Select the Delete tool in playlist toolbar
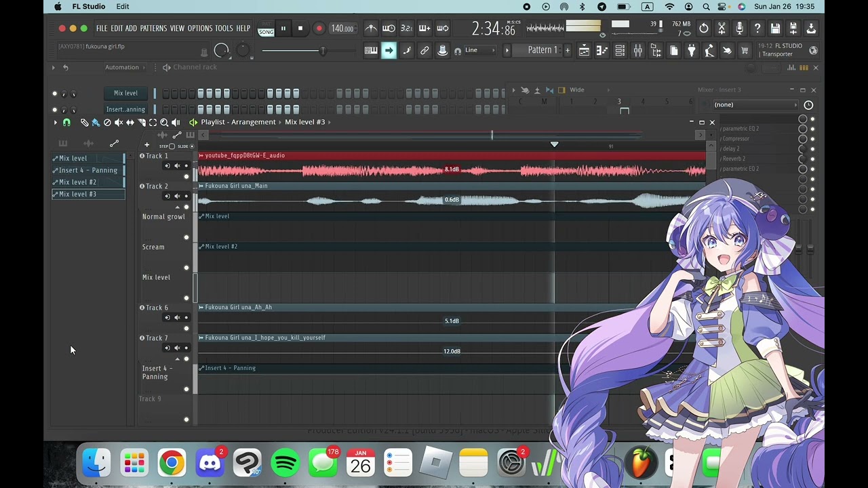The width and height of the screenshot is (868, 488). (107, 123)
